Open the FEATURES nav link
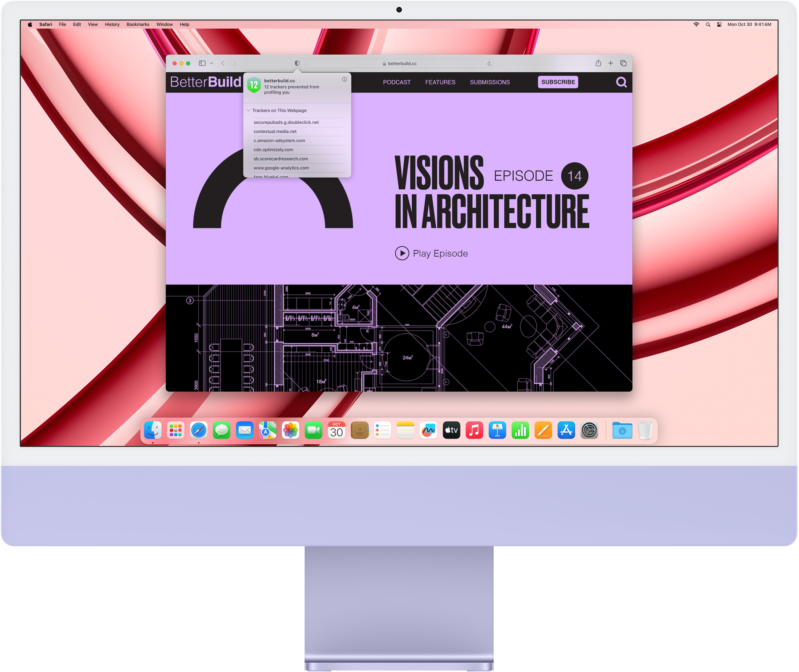 coord(440,82)
